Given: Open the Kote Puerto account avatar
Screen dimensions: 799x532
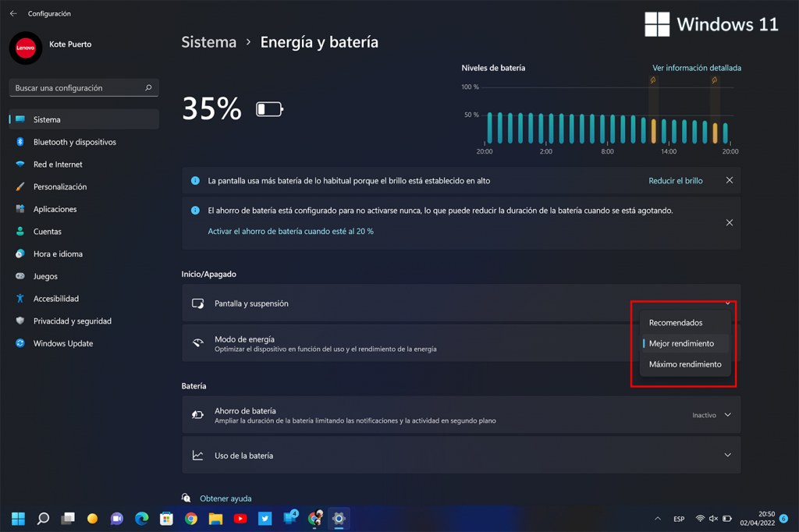Looking at the screenshot, I should 26,48.
